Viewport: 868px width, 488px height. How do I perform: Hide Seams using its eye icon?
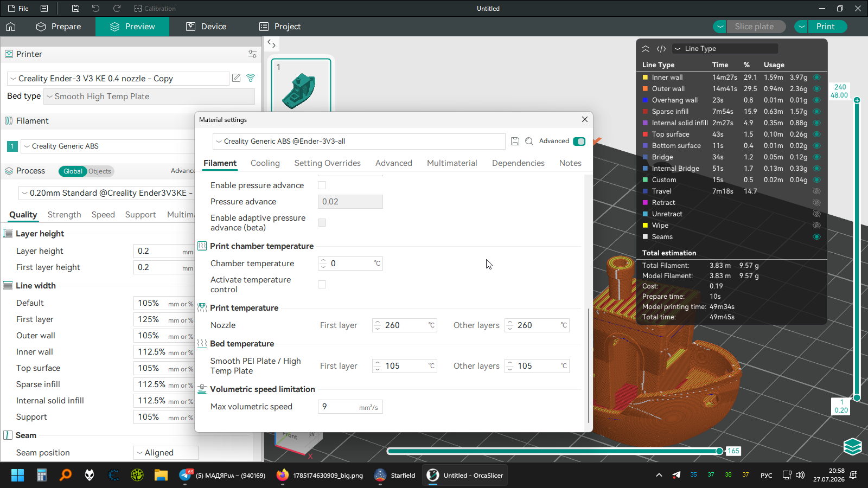(816, 237)
